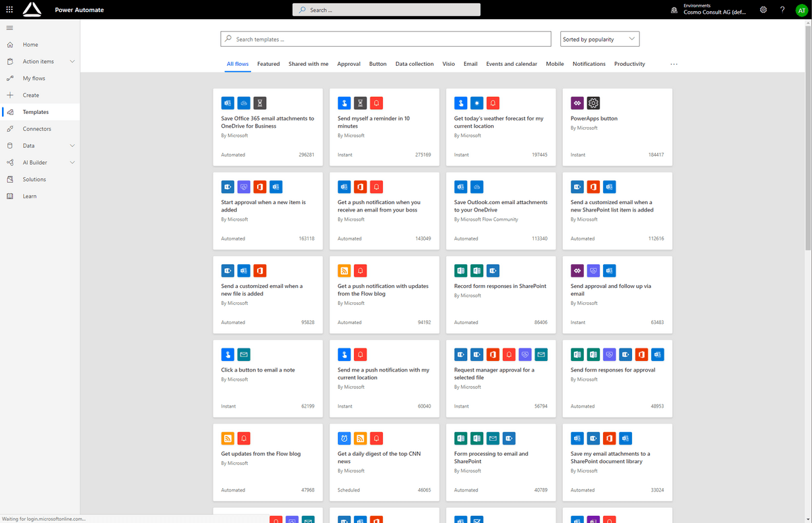Expand the Action items section
The height and width of the screenshot is (523, 812).
72,61
